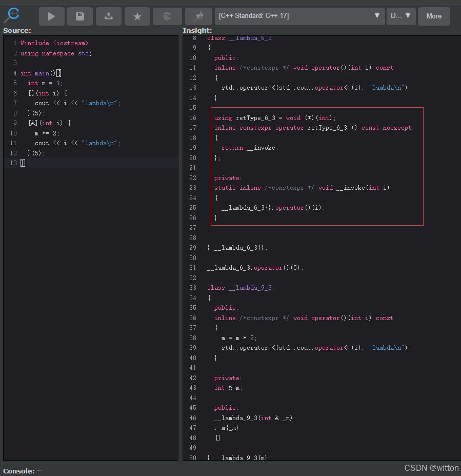Expand the narrow 'D...' dropdown

400,16
